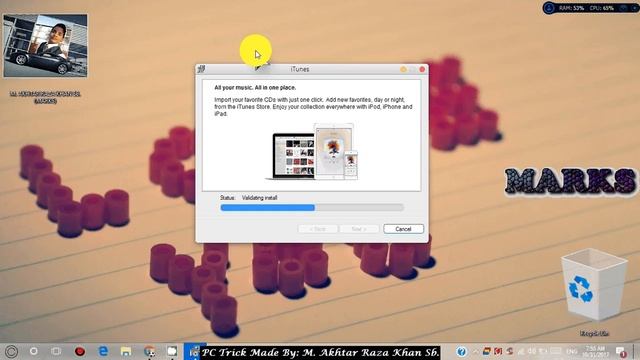Image resolution: width=640 pixels, height=360 pixels.
Task: Click the ENG language indicator
Action: click(572, 351)
